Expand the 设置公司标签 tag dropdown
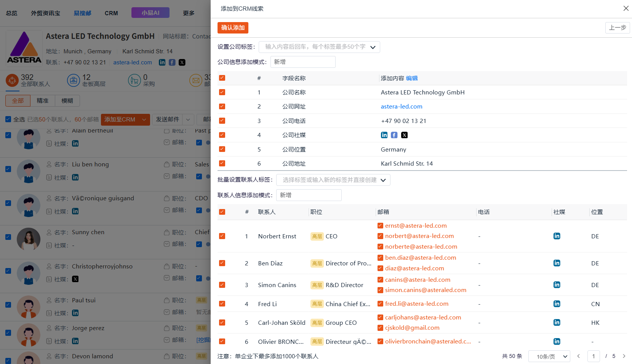This screenshot has height=364, width=632. (319, 47)
